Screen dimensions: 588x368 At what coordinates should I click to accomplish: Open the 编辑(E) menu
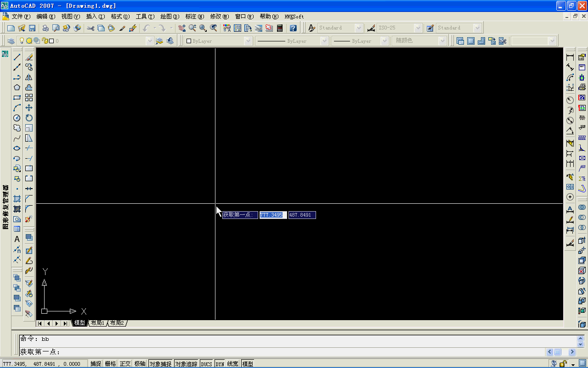pyautogui.click(x=46, y=17)
